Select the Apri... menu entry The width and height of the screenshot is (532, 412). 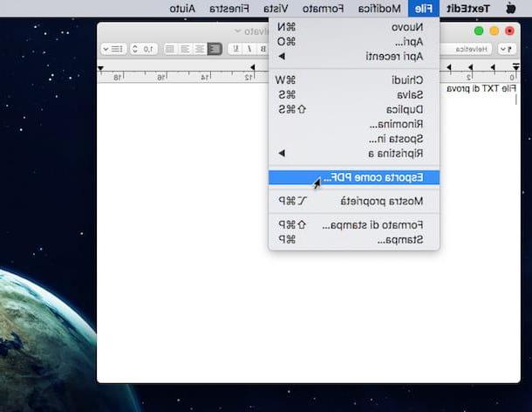tap(354, 42)
